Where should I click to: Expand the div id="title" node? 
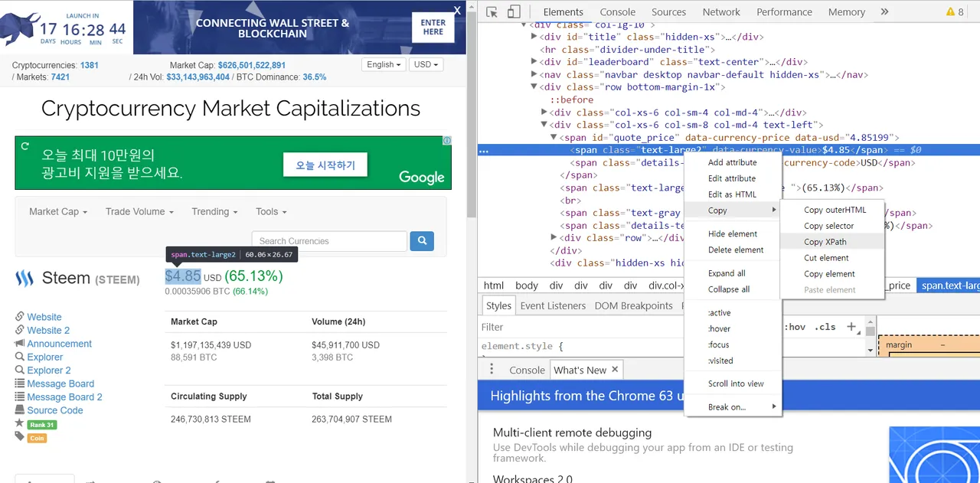pos(534,37)
